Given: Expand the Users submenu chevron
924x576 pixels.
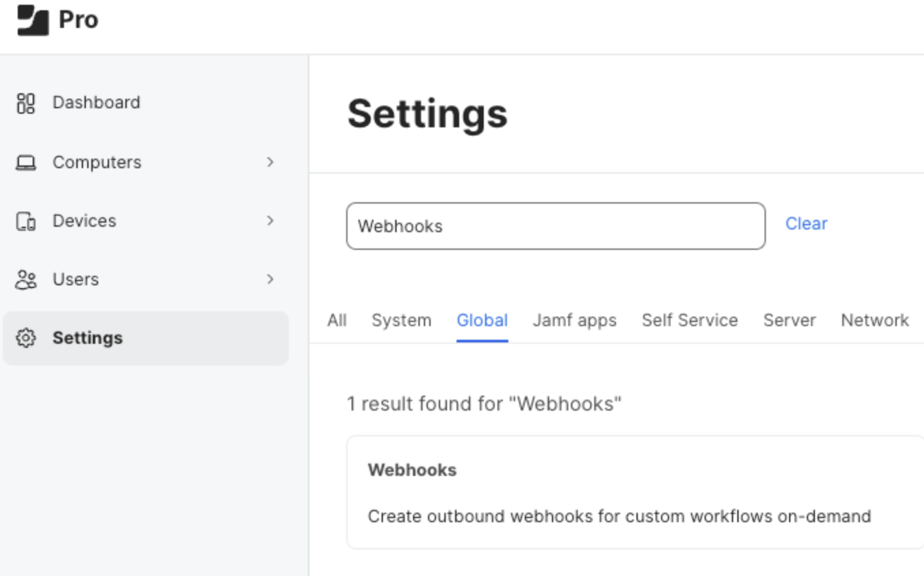Looking at the screenshot, I should click(271, 279).
